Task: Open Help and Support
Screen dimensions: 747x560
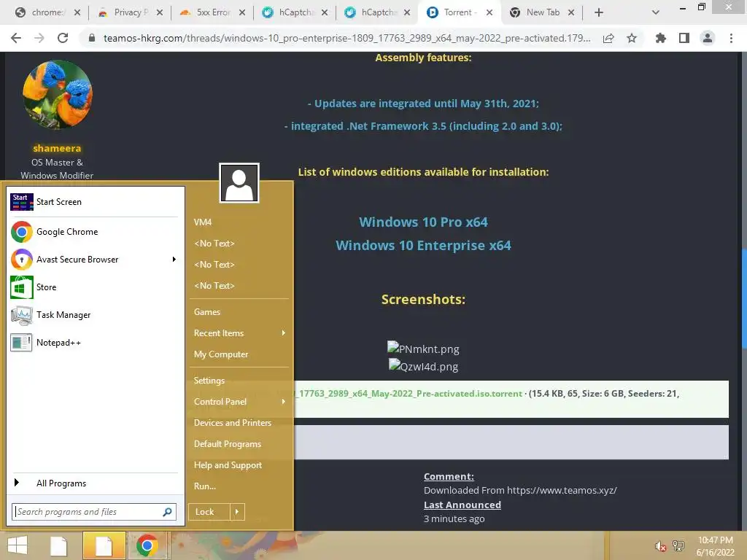Action: 228,465
